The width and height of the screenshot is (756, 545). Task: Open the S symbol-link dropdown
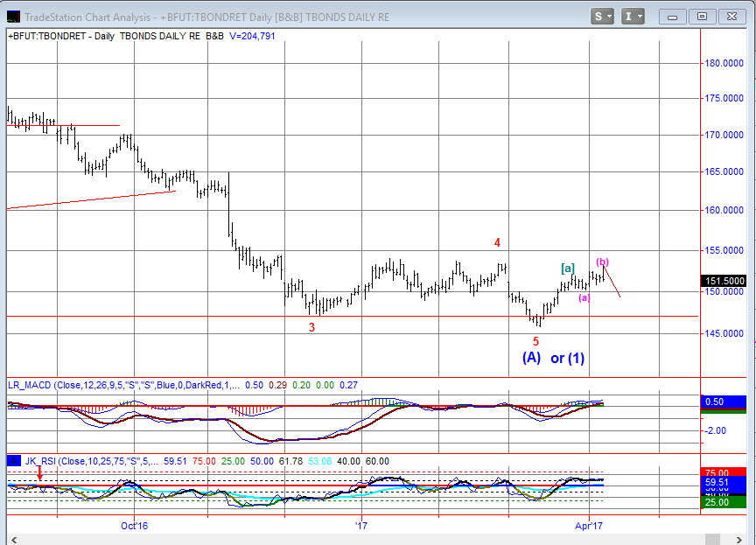(602, 17)
